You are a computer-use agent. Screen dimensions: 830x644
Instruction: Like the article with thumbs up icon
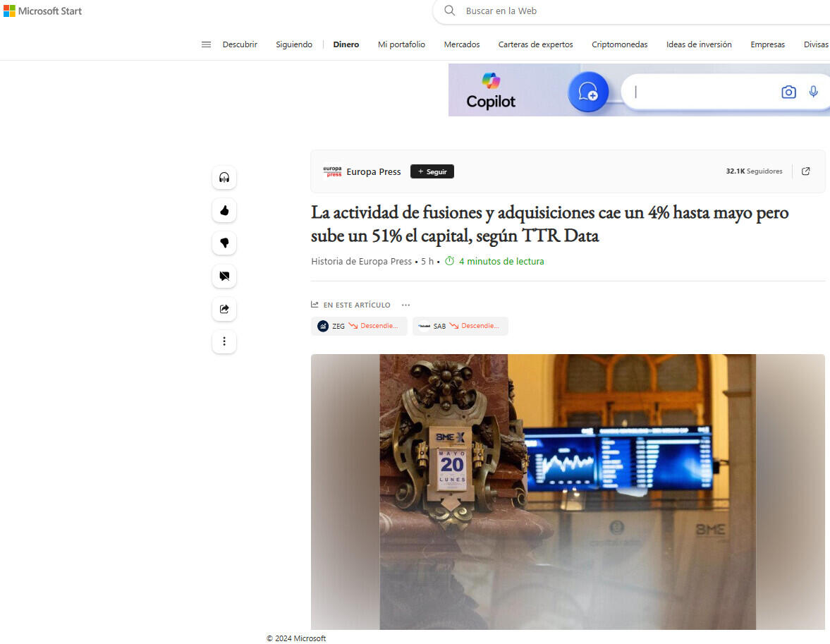(x=224, y=210)
